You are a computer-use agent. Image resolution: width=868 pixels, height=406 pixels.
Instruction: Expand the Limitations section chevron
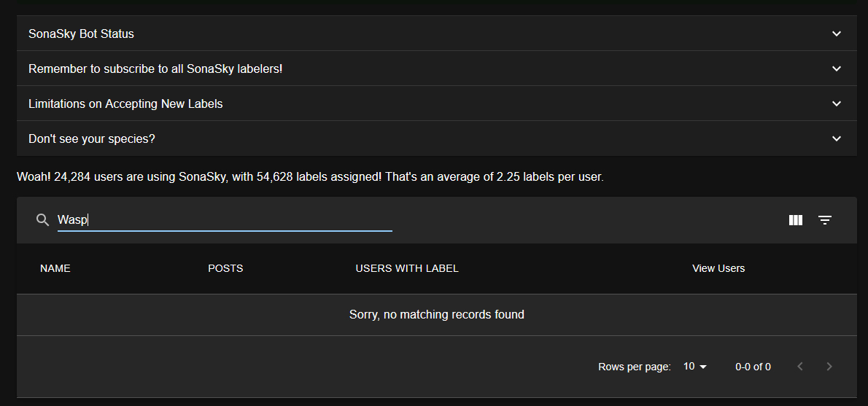coord(837,104)
